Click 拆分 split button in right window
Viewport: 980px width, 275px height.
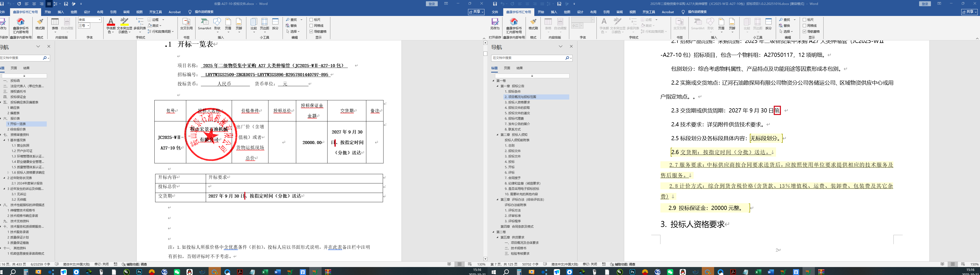769,24
